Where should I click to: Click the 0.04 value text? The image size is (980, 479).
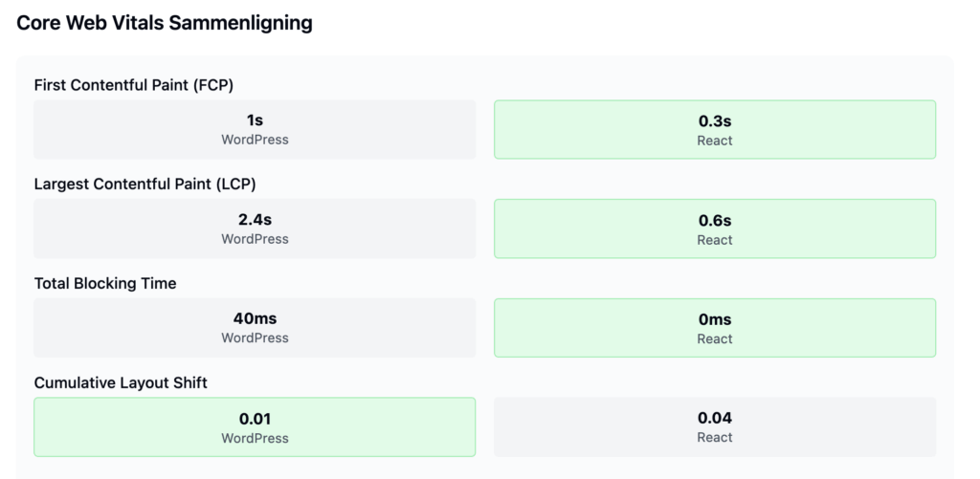click(715, 418)
